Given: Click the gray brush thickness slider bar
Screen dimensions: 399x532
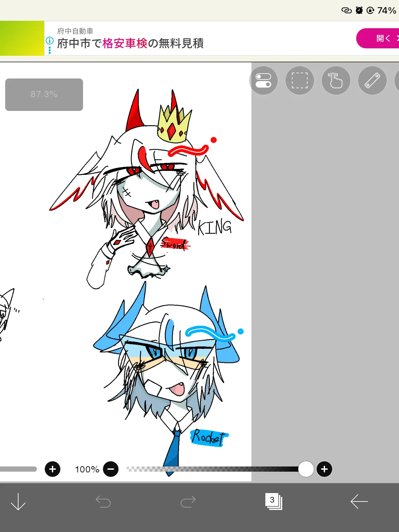Looking at the screenshot, I should tap(18, 469).
